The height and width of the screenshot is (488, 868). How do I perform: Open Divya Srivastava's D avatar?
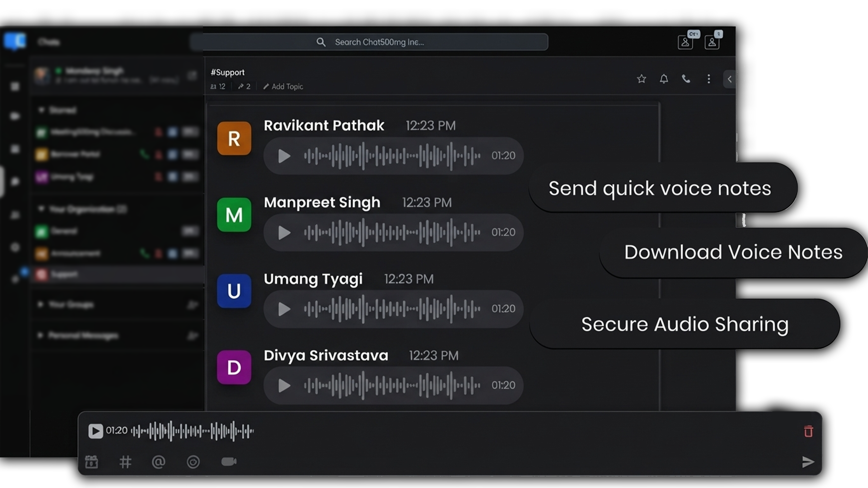pos(234,367)
